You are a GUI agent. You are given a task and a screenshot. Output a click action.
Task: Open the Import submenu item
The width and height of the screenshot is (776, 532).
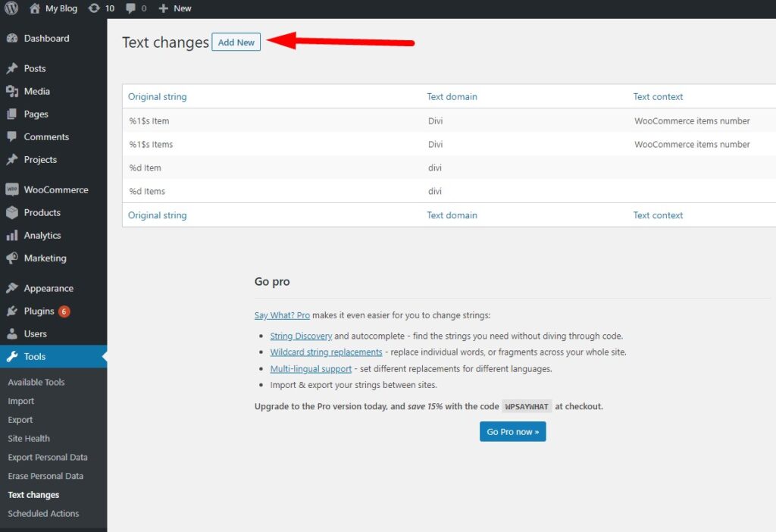tap(20, 401)
